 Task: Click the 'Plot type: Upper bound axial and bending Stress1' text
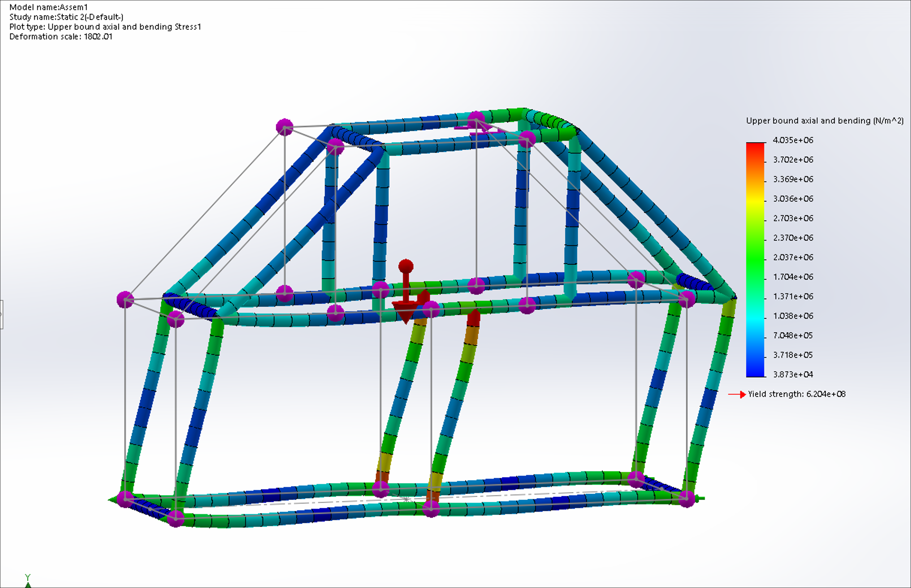(105, 27)
